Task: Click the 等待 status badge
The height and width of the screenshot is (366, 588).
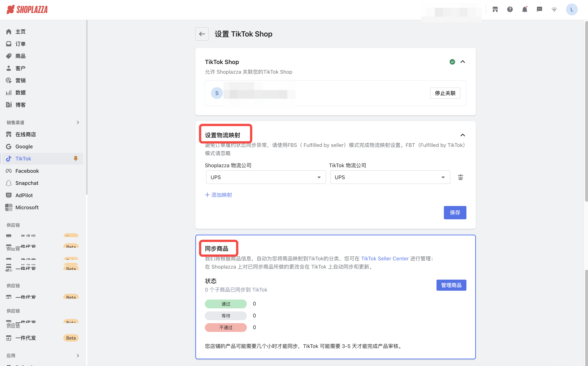Action: pos(226,316)
